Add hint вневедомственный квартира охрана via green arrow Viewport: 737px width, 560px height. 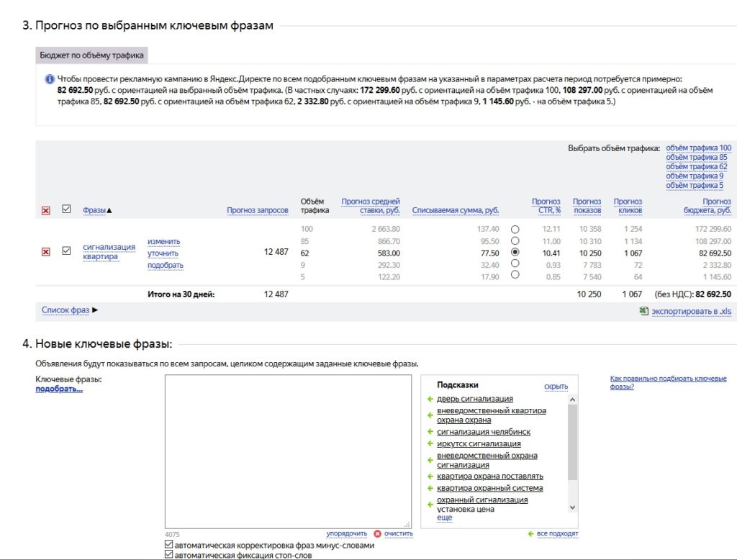point(430,415)
